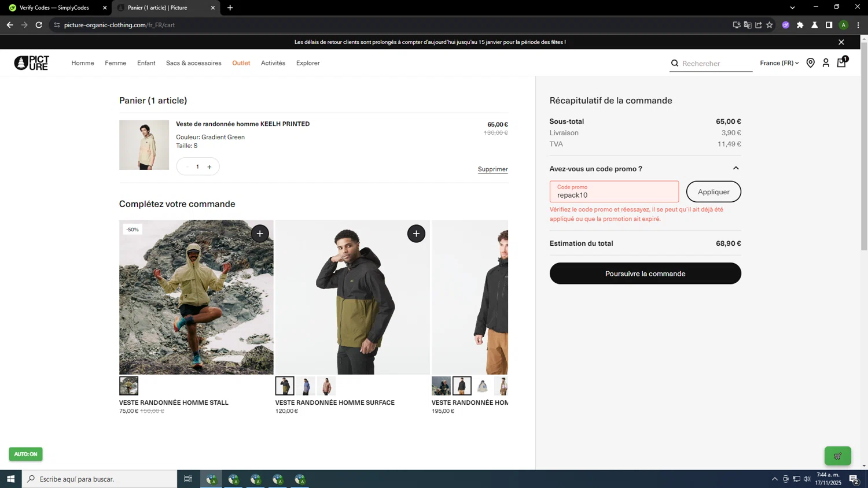868x488 pixels.
Task: Click Poursuivre la commande button
Action: pyautogui.click(x=645, y=273)
